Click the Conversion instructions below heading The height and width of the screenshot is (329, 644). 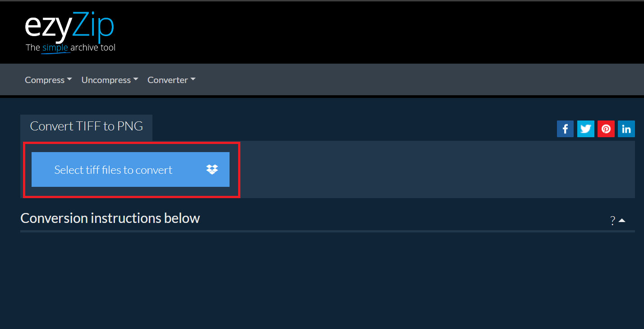110,218
